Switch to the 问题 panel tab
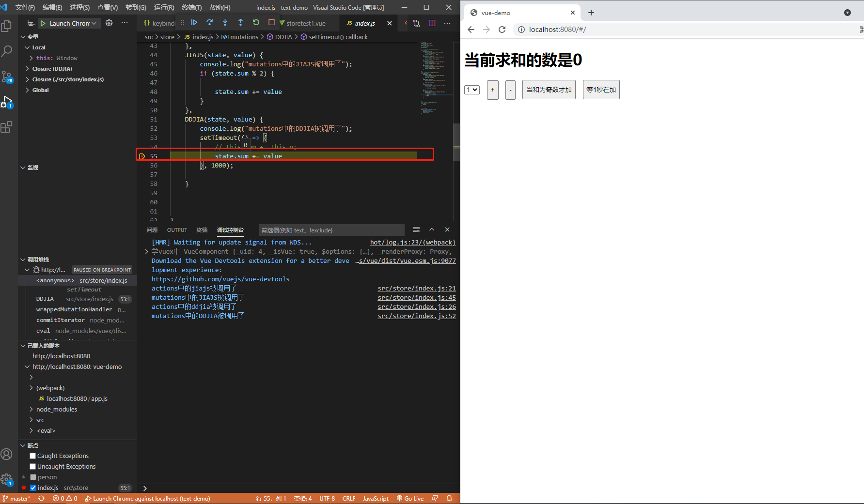Viewport: 864px width, 504px height. pyautogui.click(x=152, y=230)
